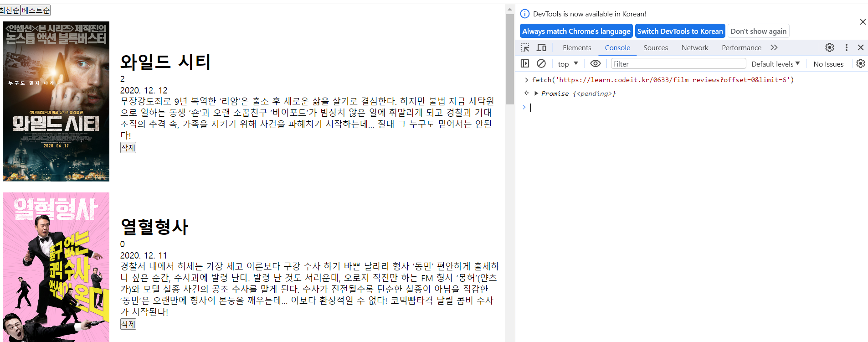Sort reviews with the 최신순 button
The height and width of the screenshot is (342, 868).
tap(10, 10)
